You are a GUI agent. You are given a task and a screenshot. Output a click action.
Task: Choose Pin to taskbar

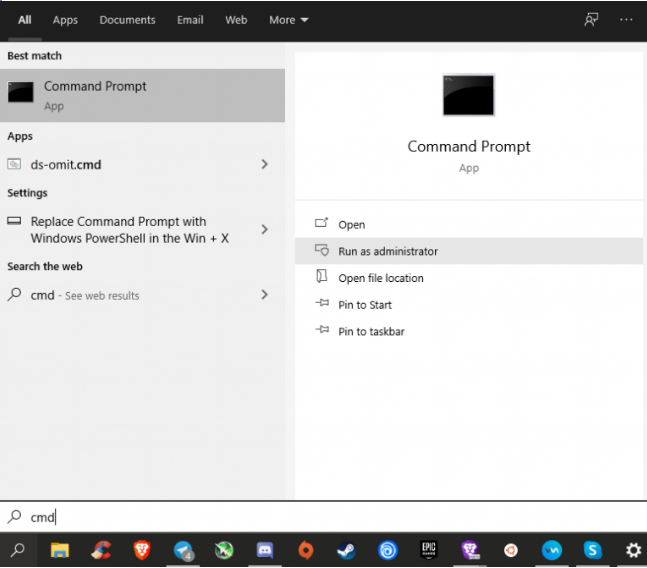point(469,331)
